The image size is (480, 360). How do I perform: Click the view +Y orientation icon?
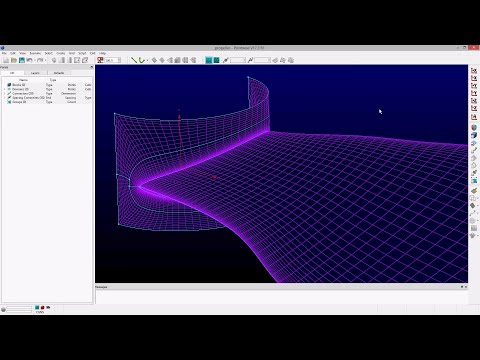[x=474, y=94]
